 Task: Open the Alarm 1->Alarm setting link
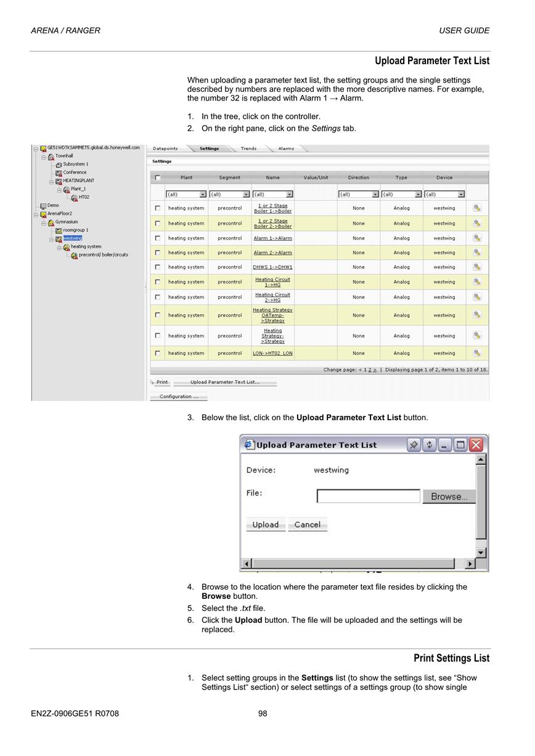pyautogui.click(x=273, y=238)
